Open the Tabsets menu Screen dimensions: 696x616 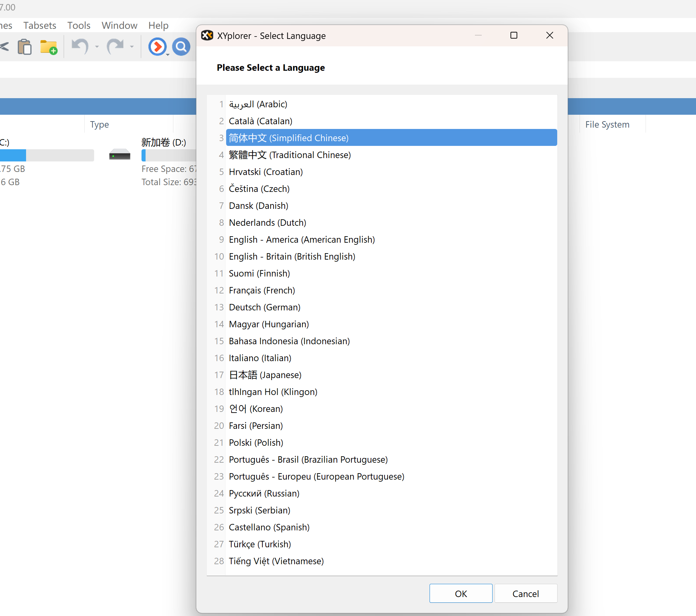click(40, 25)
